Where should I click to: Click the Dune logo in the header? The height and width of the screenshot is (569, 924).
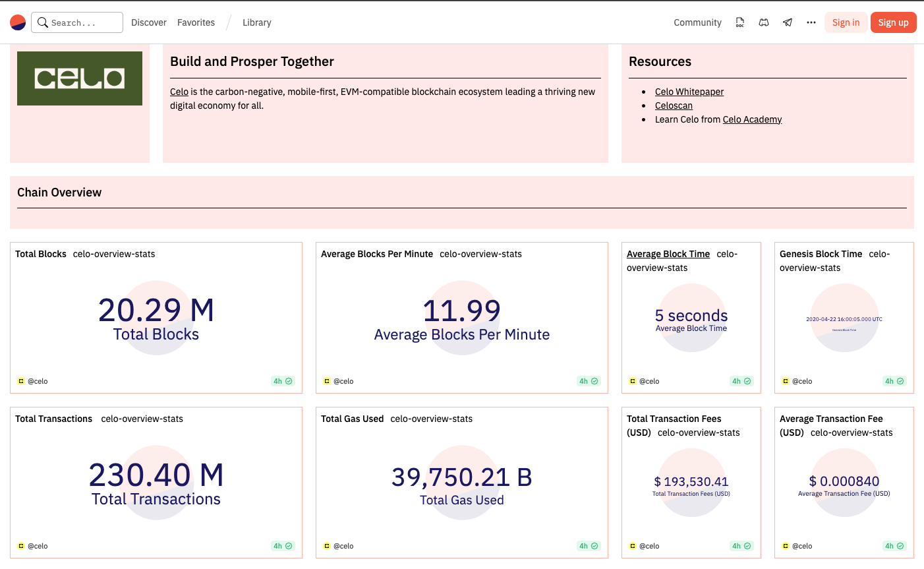18,22
